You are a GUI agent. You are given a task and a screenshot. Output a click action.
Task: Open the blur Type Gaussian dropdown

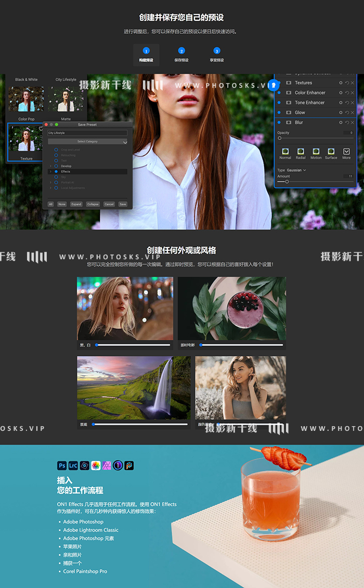tap(296, 170)
